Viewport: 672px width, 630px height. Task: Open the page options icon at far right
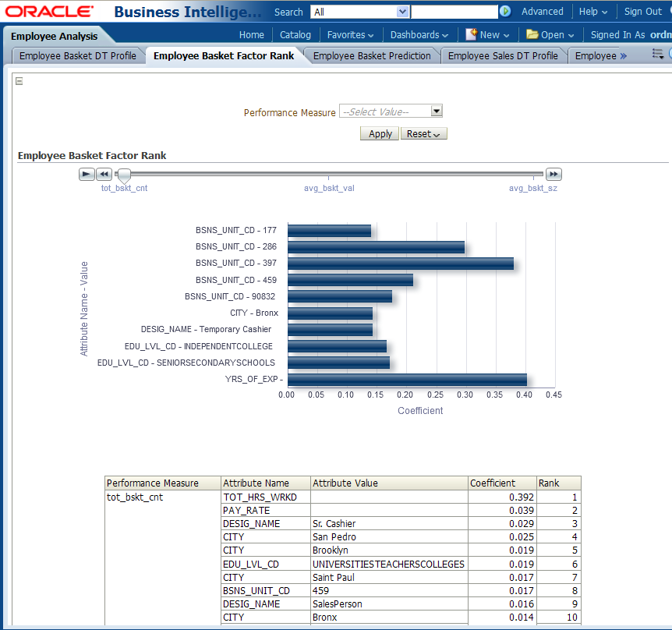tap(658, 55)
